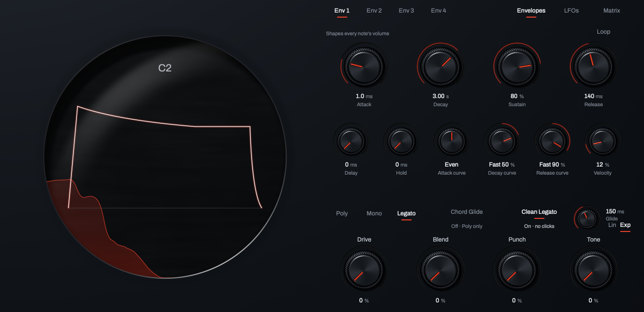Click the Decay curve knob
644x312 pixels.
click(502, 141)
